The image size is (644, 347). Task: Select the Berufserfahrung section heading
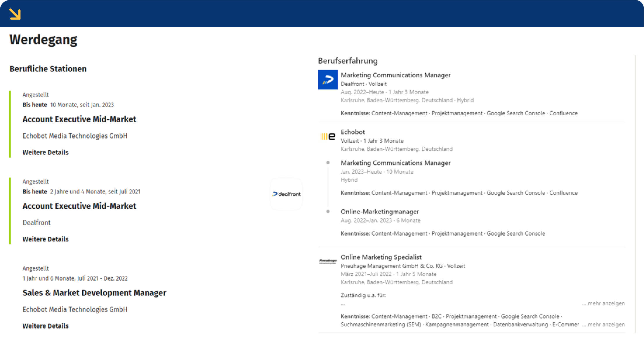pos(348,61)
